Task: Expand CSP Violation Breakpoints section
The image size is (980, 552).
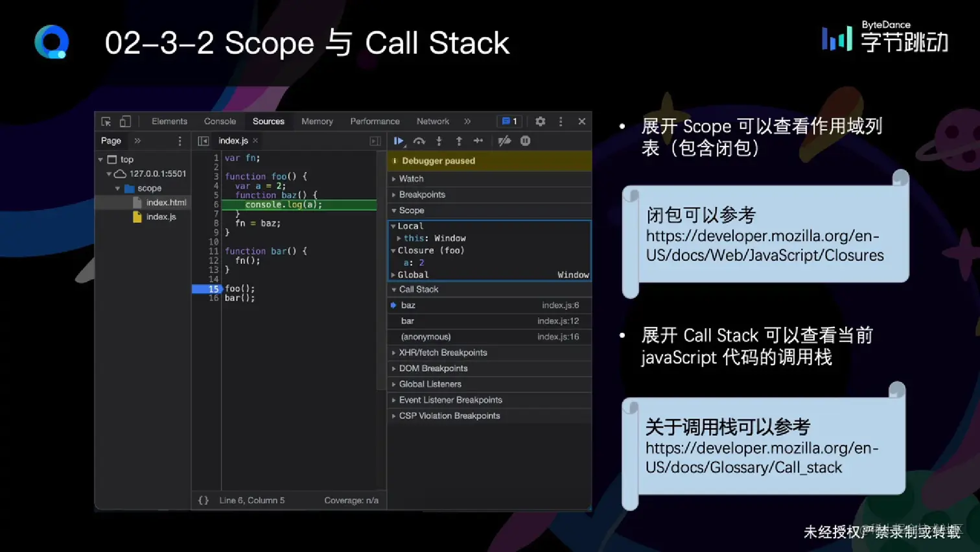Action: click(x=489, y=416)
